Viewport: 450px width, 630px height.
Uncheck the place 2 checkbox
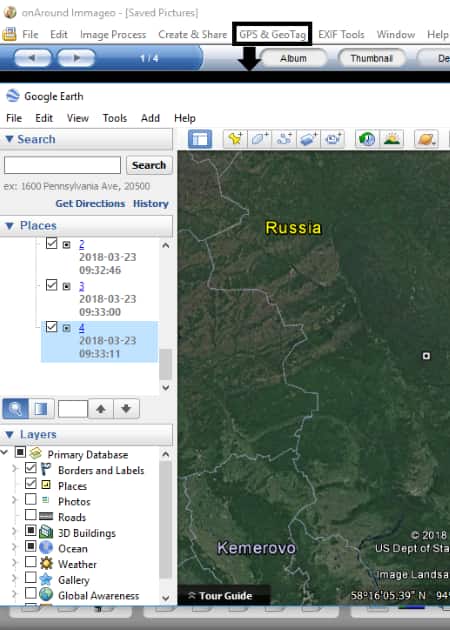[x=51, y=243]
